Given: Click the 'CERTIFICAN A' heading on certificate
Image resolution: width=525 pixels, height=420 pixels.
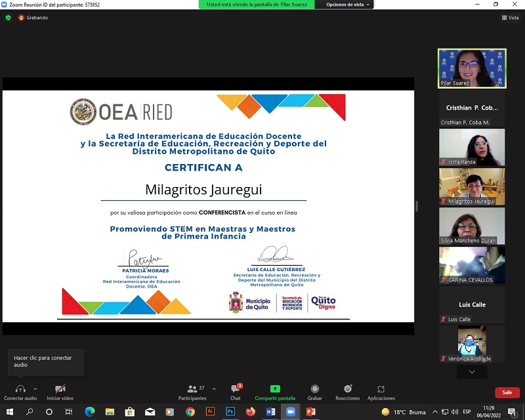Looking at the screenshot, I should [203, 167].
